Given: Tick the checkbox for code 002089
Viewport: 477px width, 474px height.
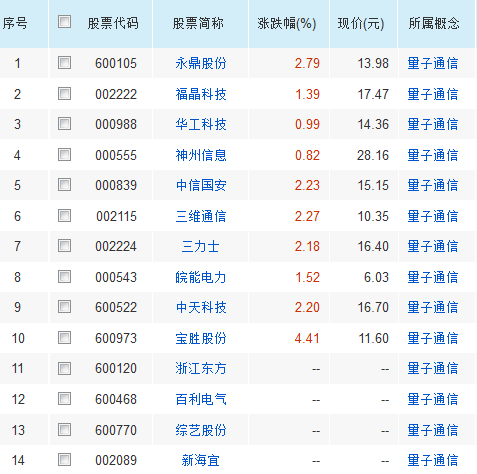Looking at the screenshot, I should click(64, 460).
